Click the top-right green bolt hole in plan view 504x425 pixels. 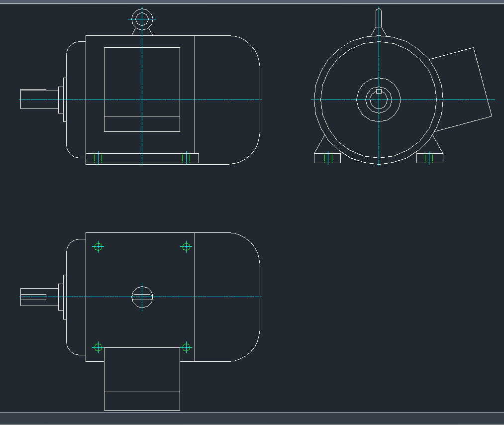pyautogui.click(x=186, y=246)
